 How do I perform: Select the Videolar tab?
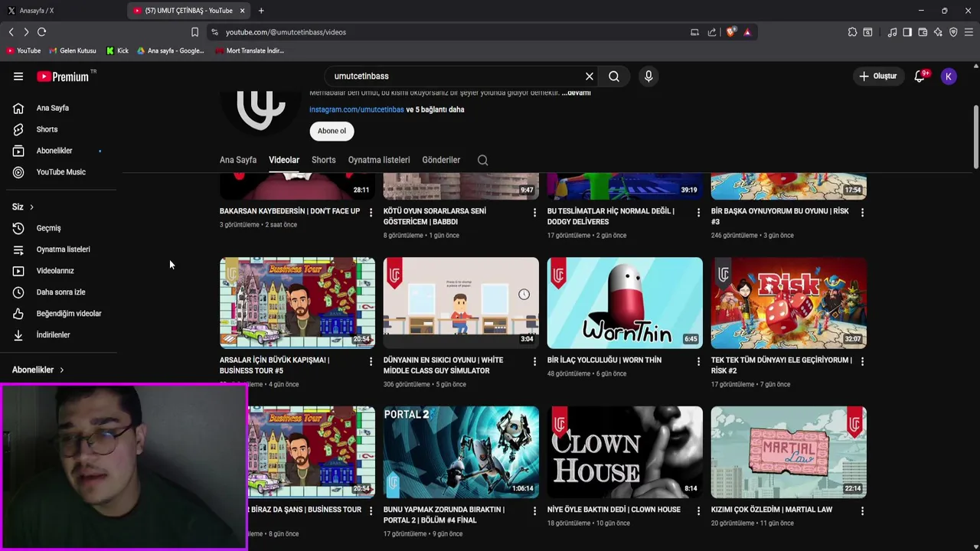point(284,160)
